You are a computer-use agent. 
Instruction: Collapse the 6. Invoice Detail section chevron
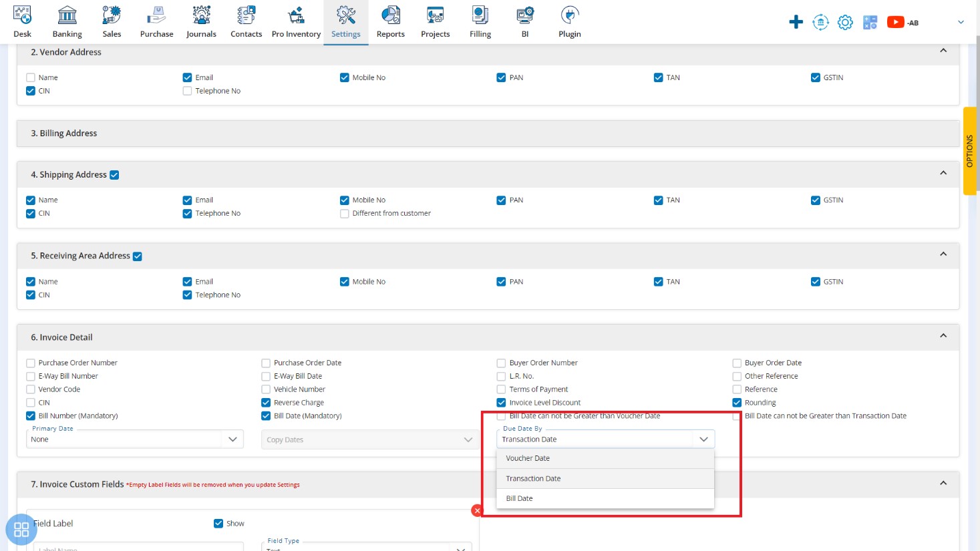click(x=943, y=336)
